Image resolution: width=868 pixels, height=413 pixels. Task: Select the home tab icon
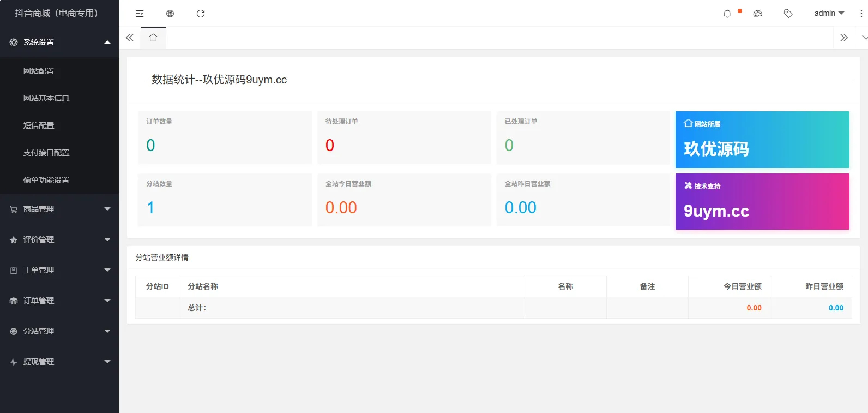[153, 38]
